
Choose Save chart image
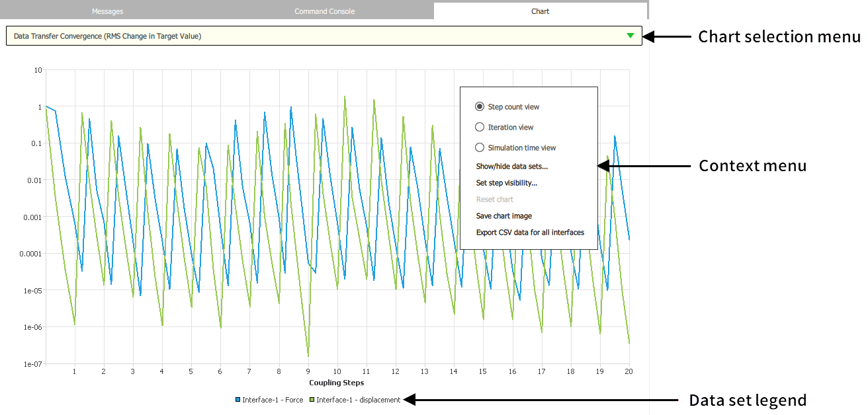coord(503,215)
